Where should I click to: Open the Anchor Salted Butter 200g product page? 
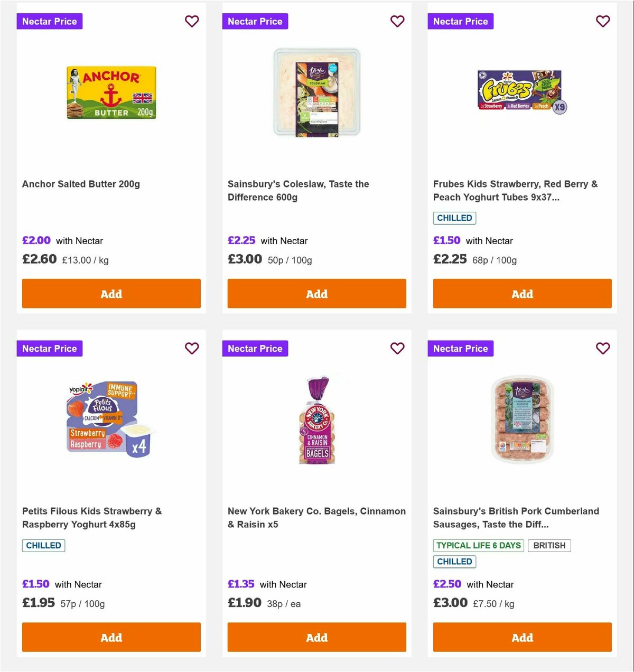pos(81,184)
